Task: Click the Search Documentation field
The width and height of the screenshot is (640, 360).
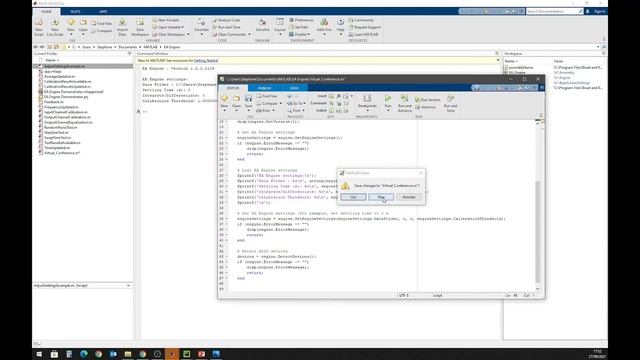Action: tap(554, 11)
